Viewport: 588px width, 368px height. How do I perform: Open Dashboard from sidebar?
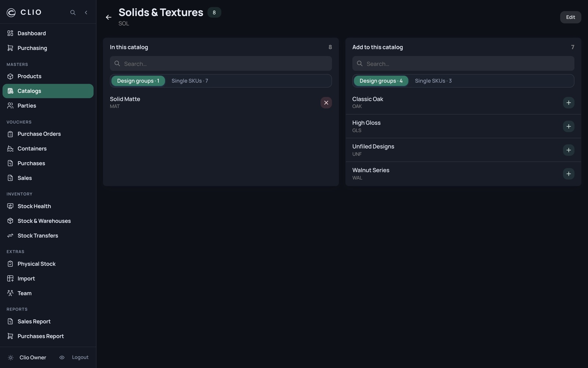pyautogui.click(x=48, y=33)
